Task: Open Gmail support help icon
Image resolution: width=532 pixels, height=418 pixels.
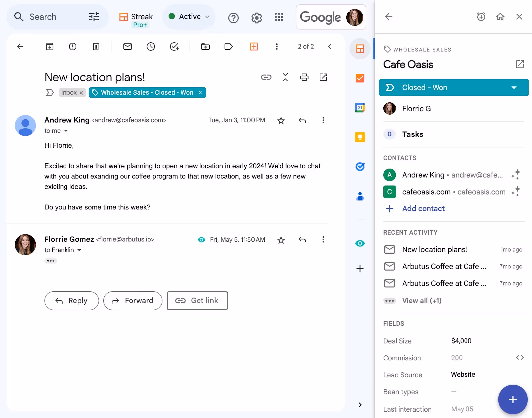Action: pyautogui.click(x=233, y=18)
